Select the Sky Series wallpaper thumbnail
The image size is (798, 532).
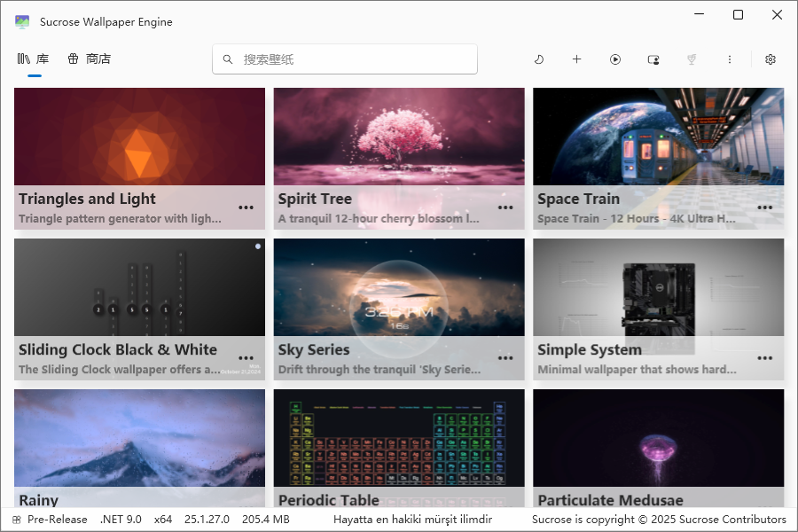tap(399, 287)
